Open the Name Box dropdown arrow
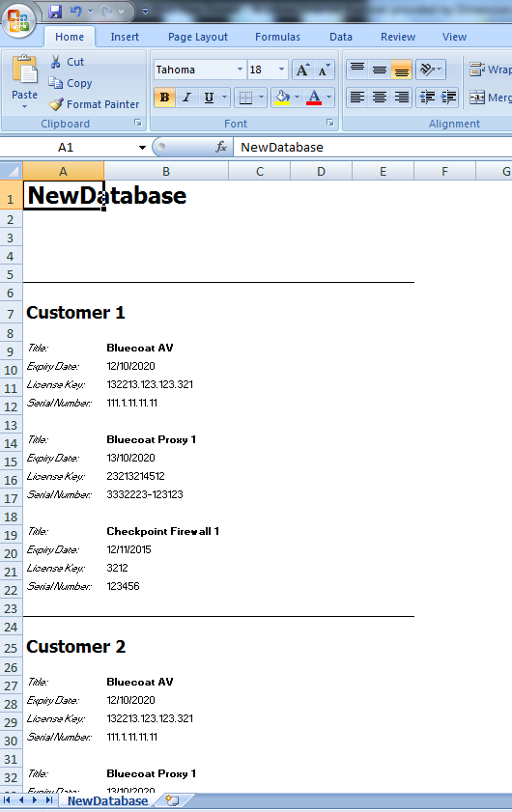The image size is (512, 812). tap(142, 148)
